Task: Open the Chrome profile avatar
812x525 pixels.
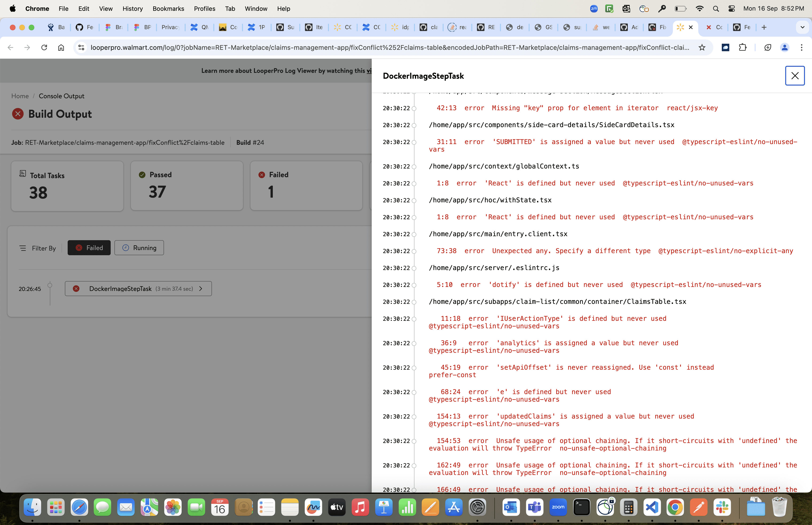Action: (x=785, y=47)
